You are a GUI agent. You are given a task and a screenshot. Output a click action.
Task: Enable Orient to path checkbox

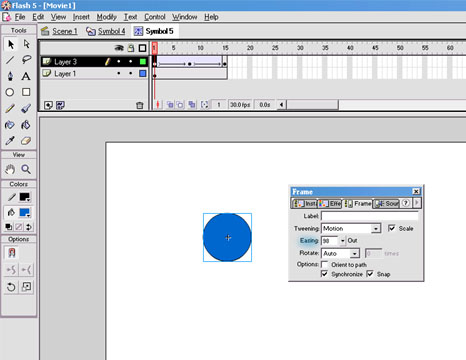[x=324, y=264]
